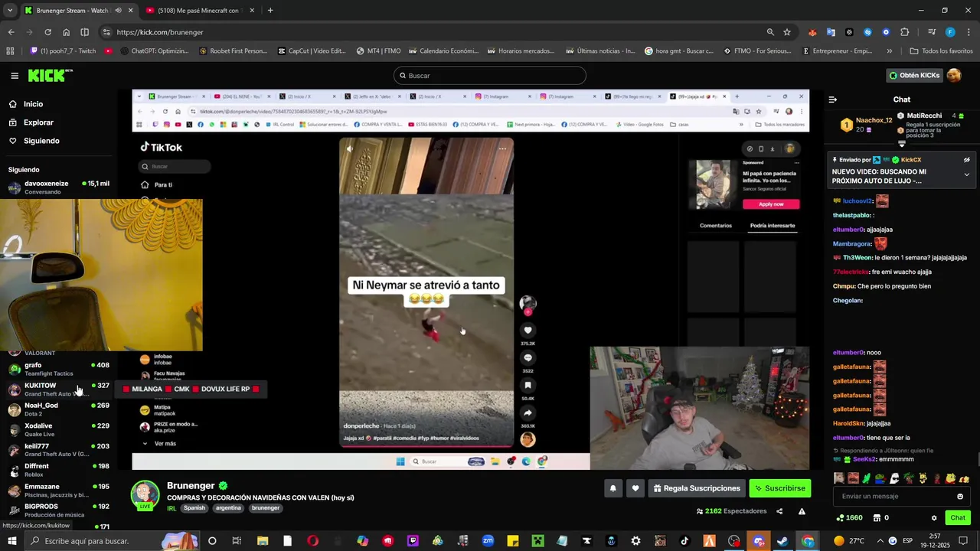Open the tab search dropdown arrow
Viewport: 980px width, 551px height.
coord(10,10)
